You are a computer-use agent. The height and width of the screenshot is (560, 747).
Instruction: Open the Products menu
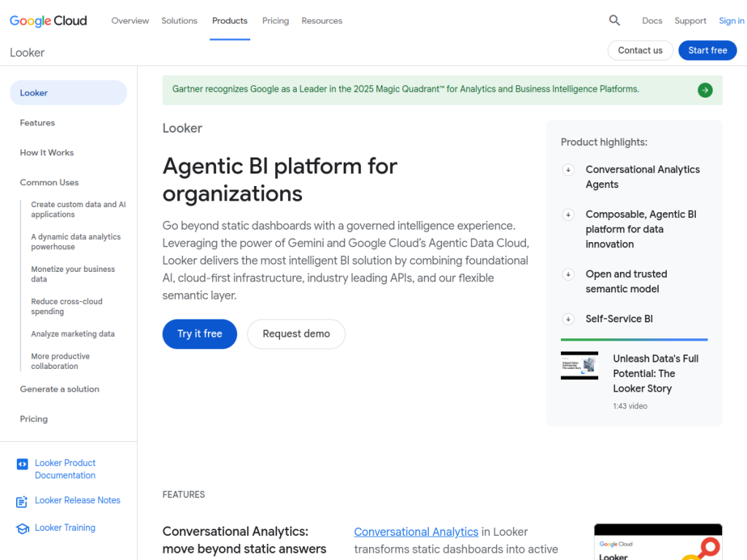coord(230,21)
